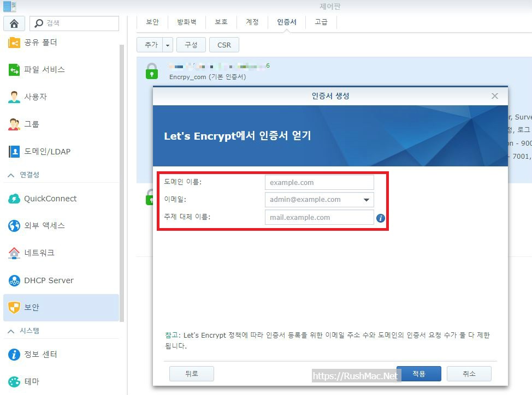Open the Theme (테마) palette icon
532x395 pixels.
[x=14, y=381]
